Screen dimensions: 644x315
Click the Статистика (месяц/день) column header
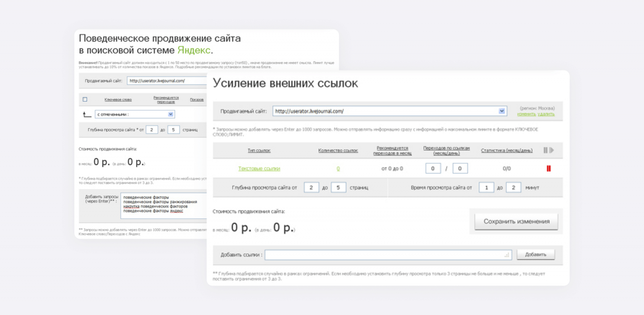pos(506,150)
